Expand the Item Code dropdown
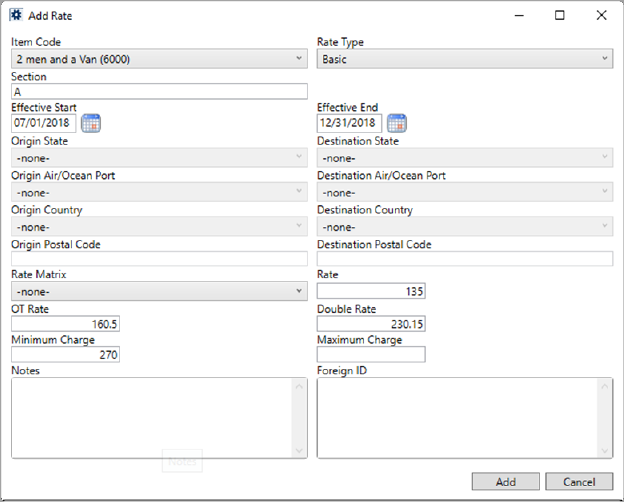The image size is (624, 502). (x=159, y=59)
